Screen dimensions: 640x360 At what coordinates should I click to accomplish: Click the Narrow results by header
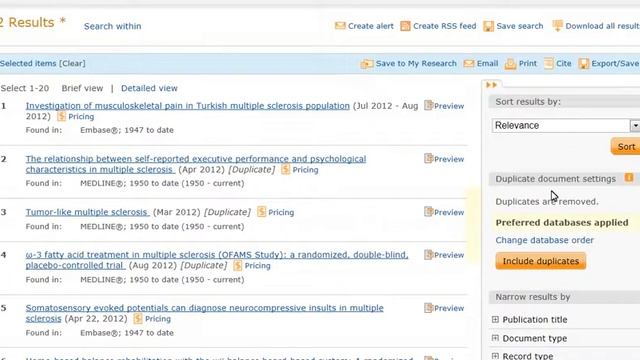click(533, 297)
